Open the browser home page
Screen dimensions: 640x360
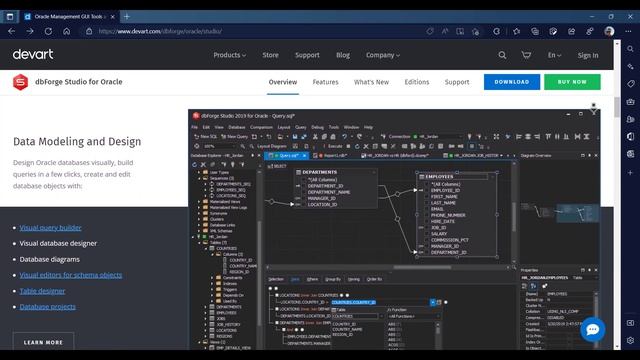coord(67,31)
